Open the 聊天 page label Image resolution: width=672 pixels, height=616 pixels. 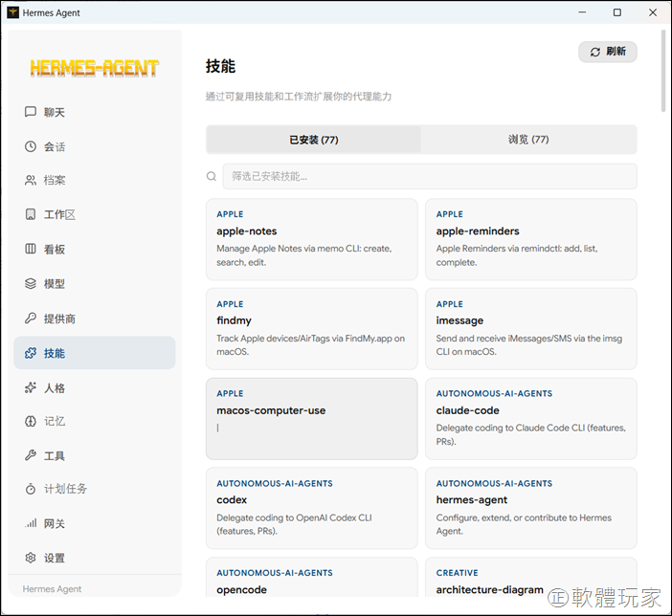(55, 112)
